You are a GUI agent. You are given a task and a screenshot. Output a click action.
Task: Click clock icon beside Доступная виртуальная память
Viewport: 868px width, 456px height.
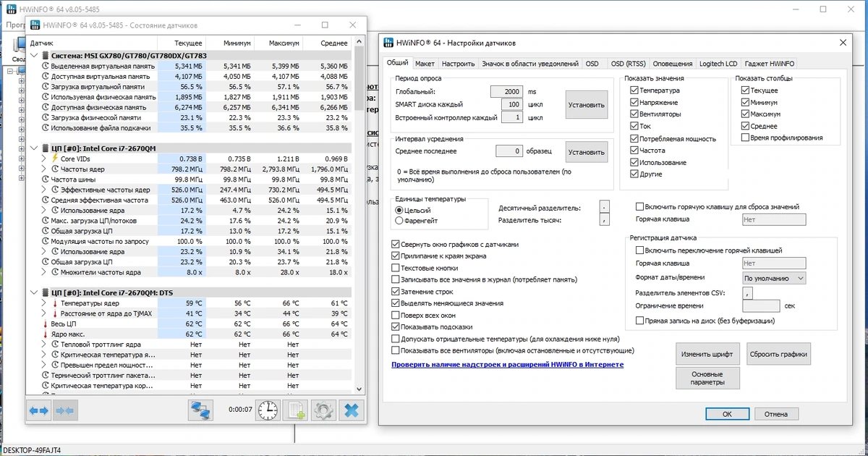[x=46, y=76]
